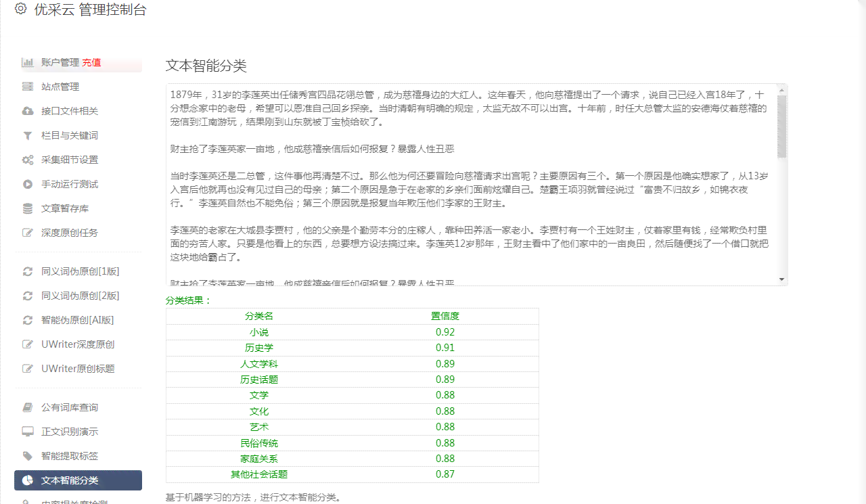Click the gears icon for 采集细节设置
Screen dimensions: 866x504
coord(28,160)
